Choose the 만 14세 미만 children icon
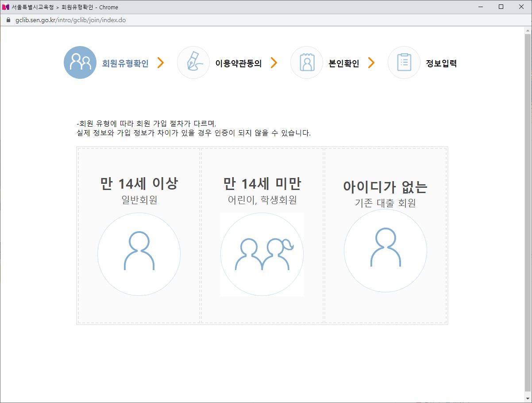This screenshot has height=403, width=532. point(262,254)
